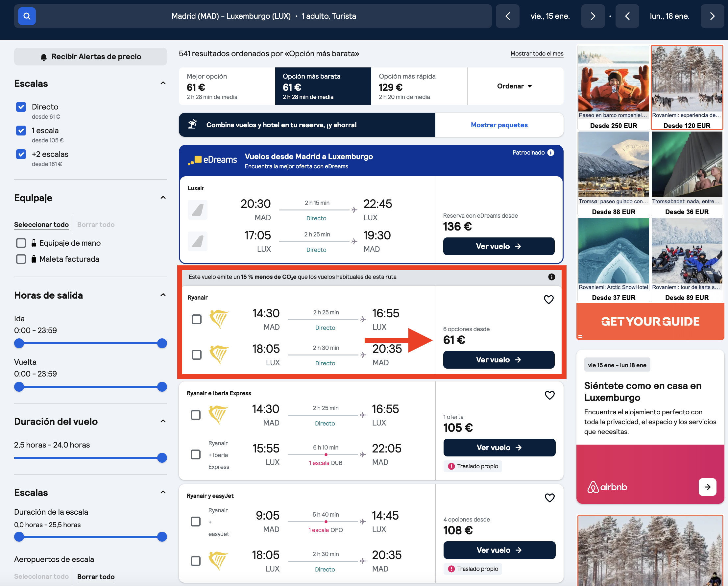
Task: Check Maleta facturada checkbox
Action: click(x=21, y=259)
